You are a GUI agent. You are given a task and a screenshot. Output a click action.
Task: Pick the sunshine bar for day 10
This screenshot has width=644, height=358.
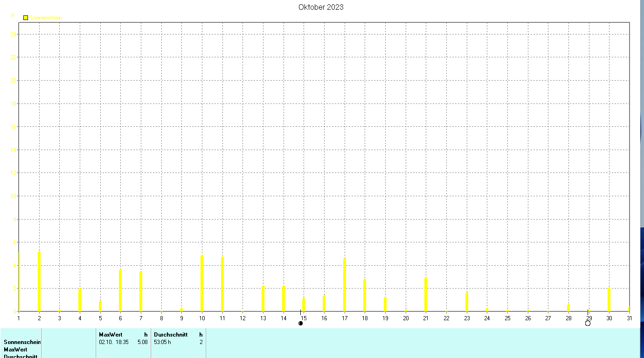coord(202,283)
